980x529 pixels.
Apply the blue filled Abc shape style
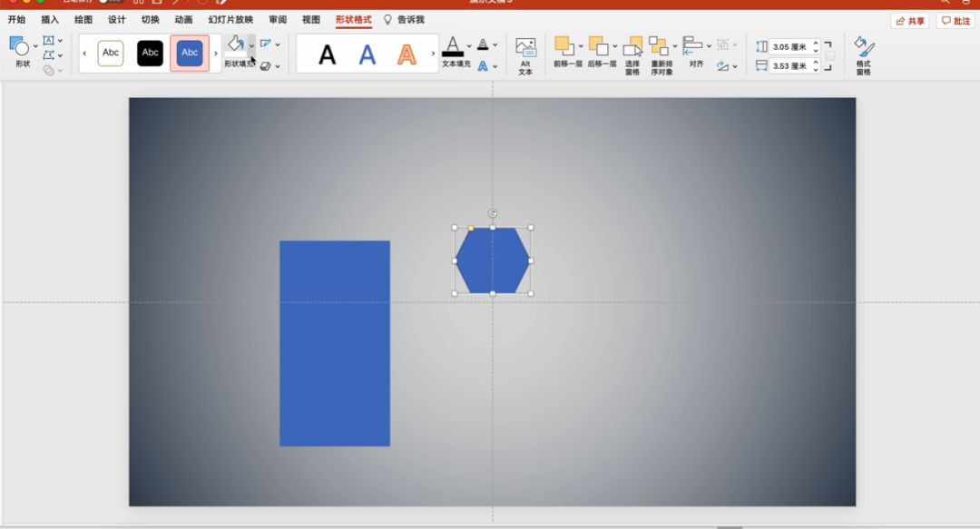point(190,54)
